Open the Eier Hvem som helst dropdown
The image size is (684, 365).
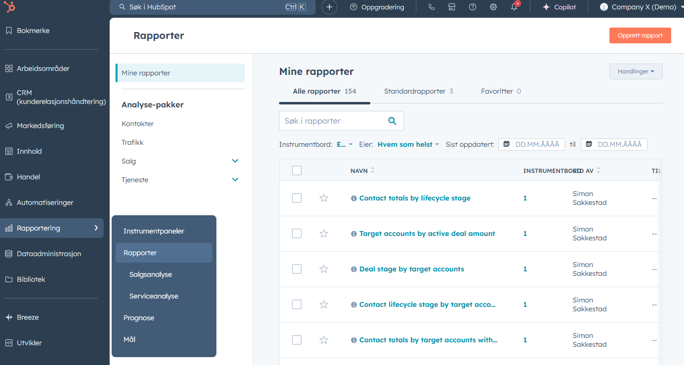click(408, 144)
